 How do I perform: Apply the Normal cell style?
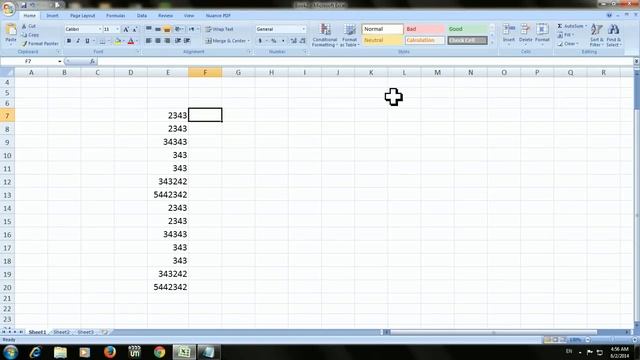(382, 29)
